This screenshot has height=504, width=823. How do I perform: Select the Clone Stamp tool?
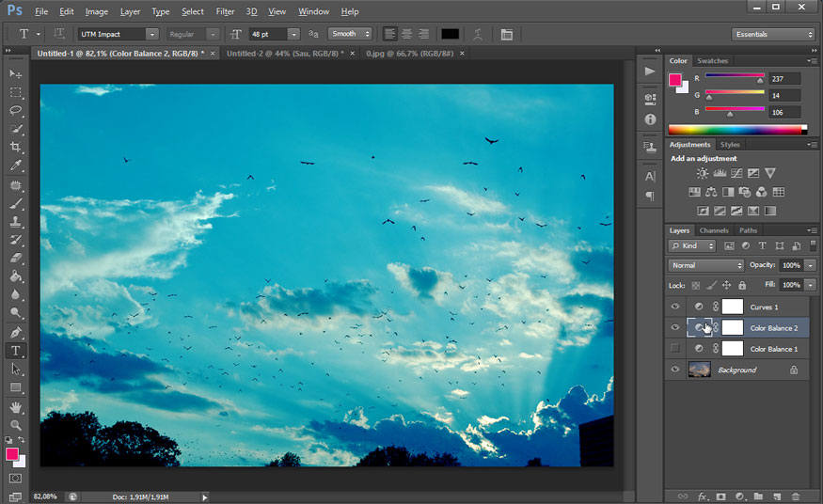(x=16, y=221)
